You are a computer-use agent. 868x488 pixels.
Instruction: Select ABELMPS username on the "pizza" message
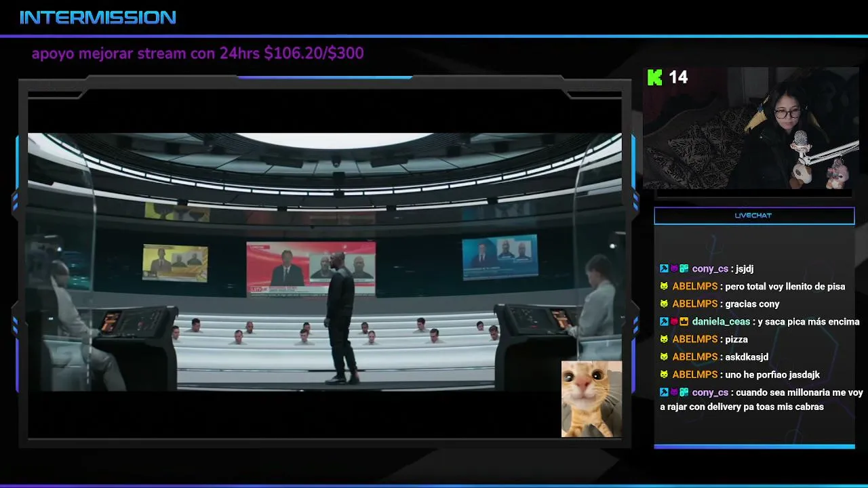[695, 340]
